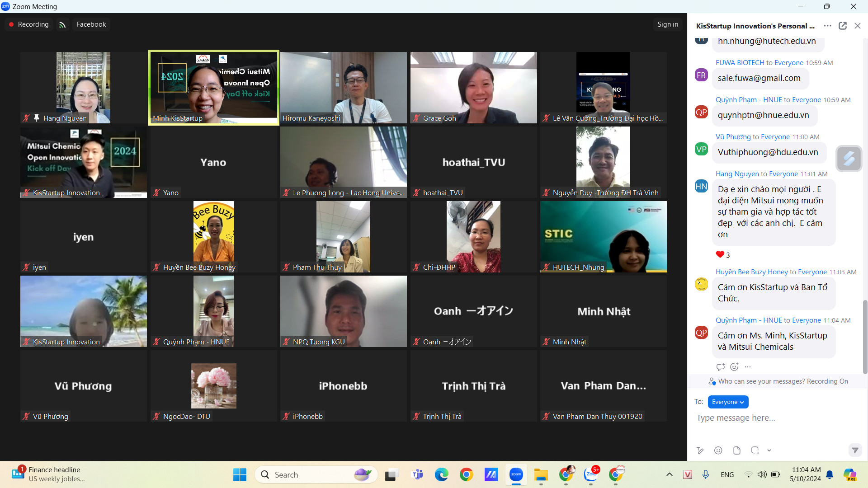Click the chat screenshot capture icon
The height and width of the screenshot is (488, 868).
(x=755, y=450)
